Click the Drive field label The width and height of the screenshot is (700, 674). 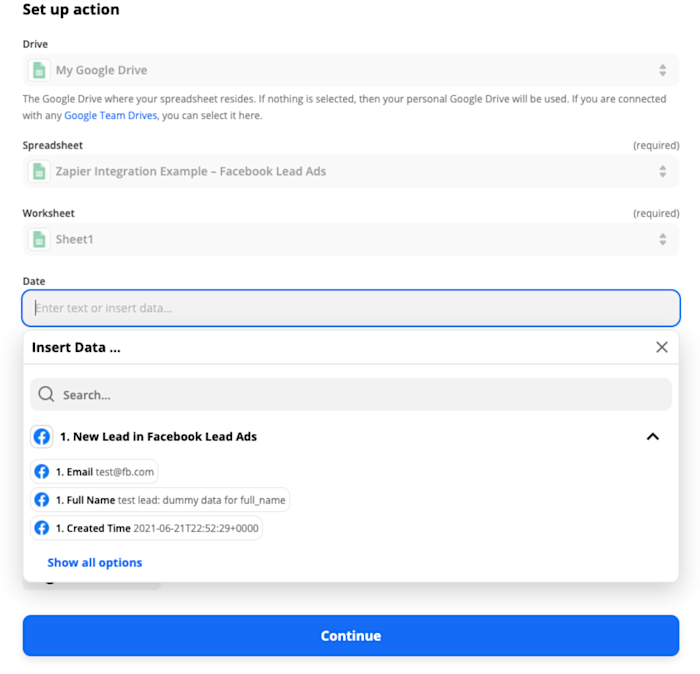pyautogui.click(x=35, y=44)
